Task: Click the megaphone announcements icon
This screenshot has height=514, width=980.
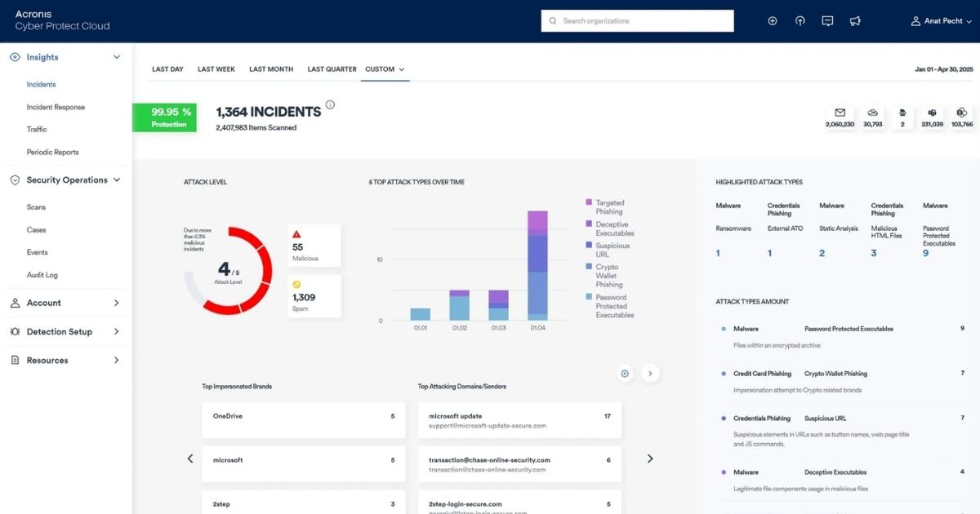Action: tap(855, 21)
